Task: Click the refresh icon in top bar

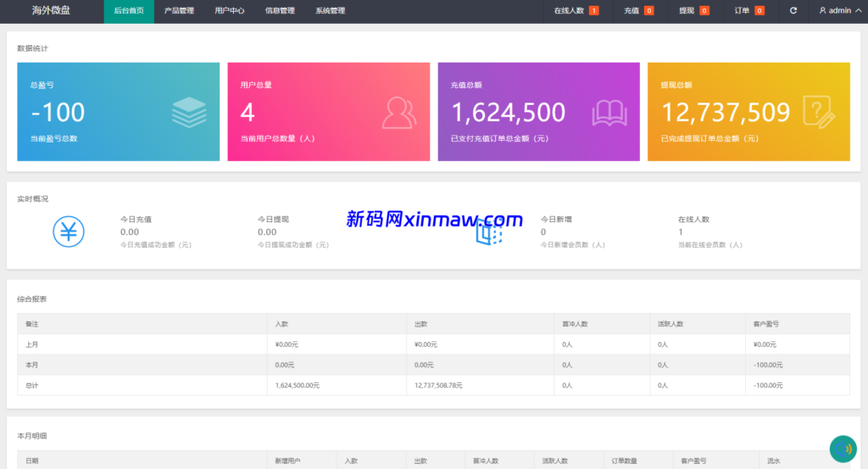Action: pos(793,10)
